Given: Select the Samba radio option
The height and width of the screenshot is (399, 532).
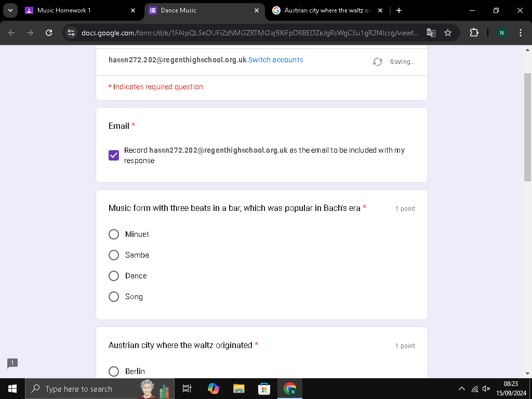Looking at the screenshot, I should [114, 255].
